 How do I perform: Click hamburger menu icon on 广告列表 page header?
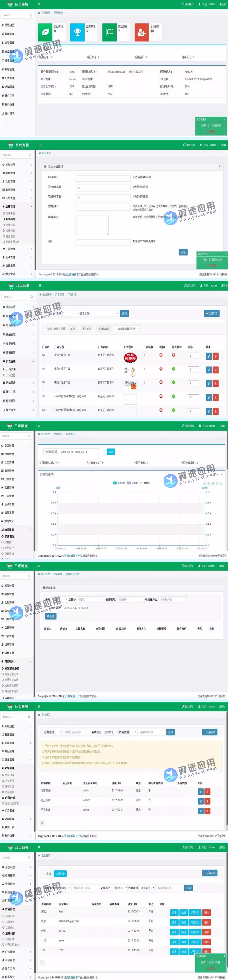coord(40,285)
